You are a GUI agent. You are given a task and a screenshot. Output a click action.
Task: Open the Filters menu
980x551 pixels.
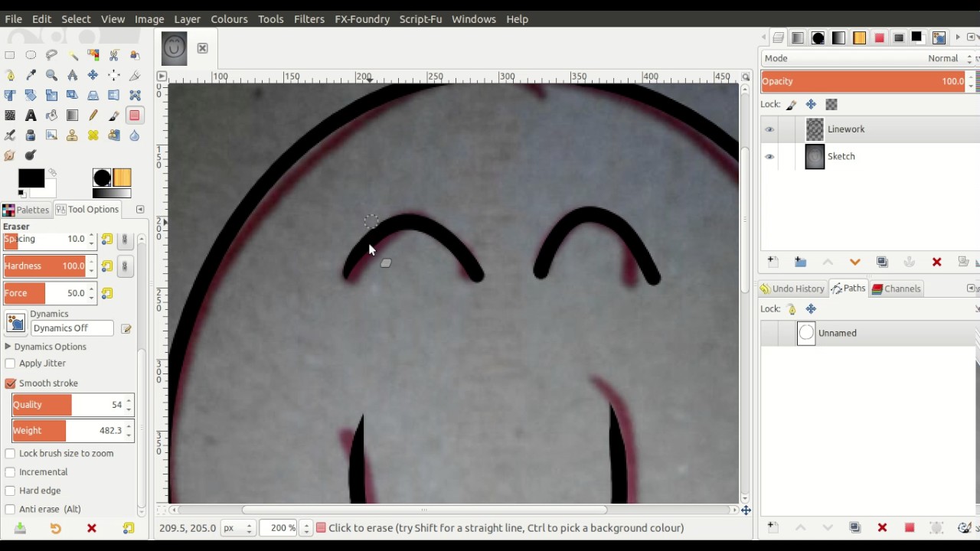[309, 19]
